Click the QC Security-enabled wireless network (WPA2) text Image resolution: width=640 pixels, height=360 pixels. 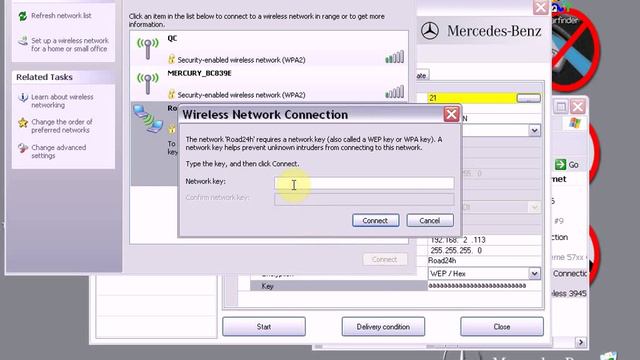(242, 60)
